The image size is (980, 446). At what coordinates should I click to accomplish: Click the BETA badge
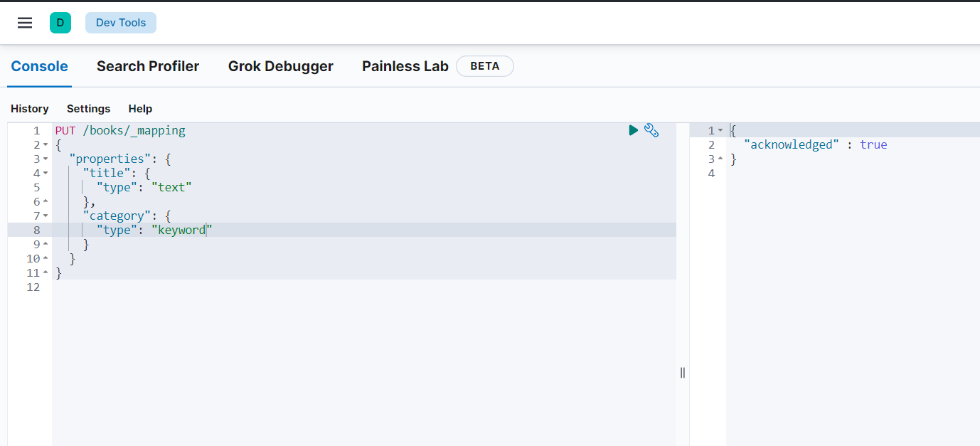point(485,66)
